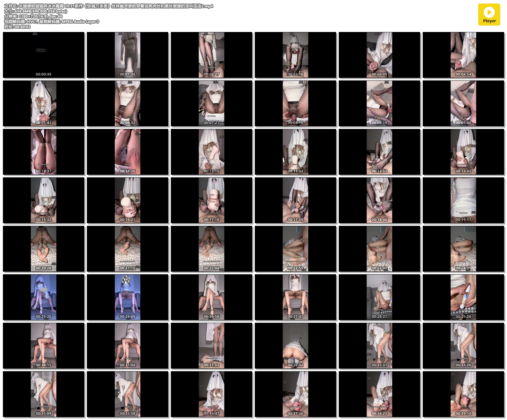Click the final frame at 00:39:14
507x420 pixels.
(x=463, y=394)
